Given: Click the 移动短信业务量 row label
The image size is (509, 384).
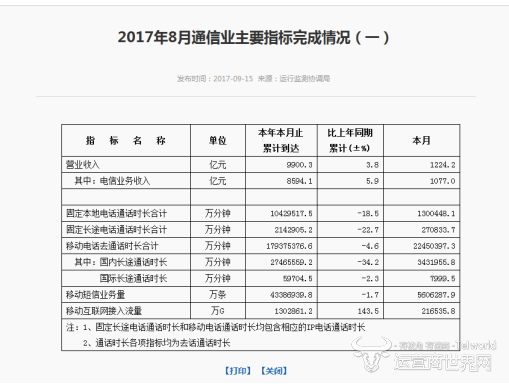Looking at the screenshot, I should click(95, 295).
